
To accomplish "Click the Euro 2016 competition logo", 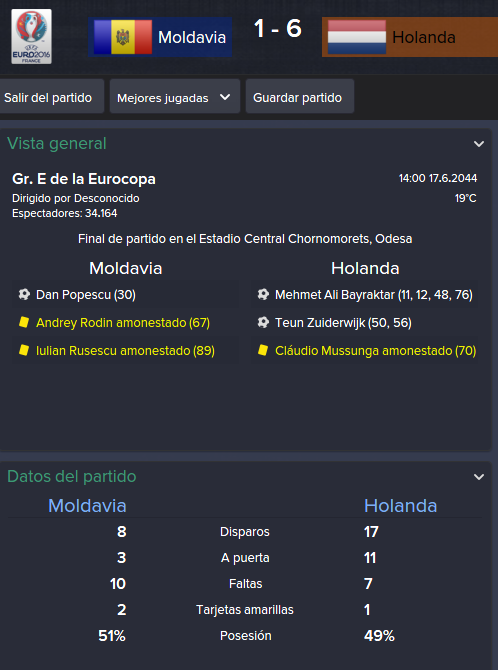I will pos(31,37).
